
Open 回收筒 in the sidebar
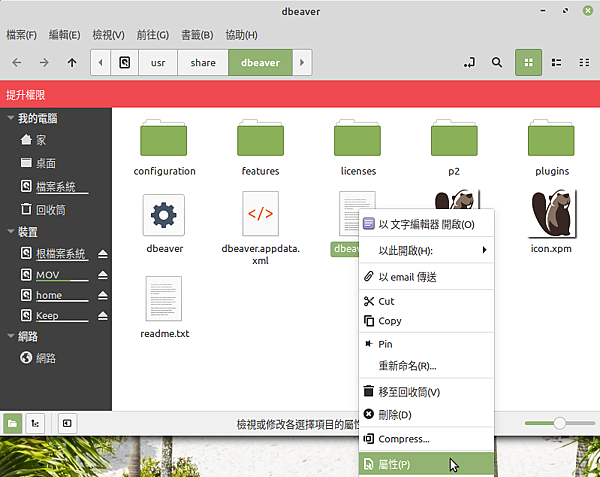pos(56,210)
